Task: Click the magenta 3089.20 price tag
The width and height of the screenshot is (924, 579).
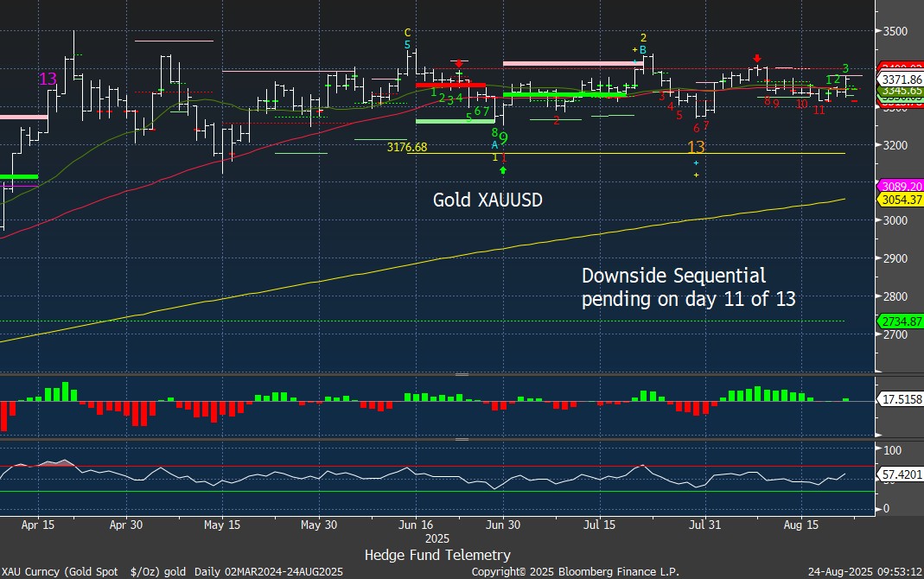Action: point(901,186)
